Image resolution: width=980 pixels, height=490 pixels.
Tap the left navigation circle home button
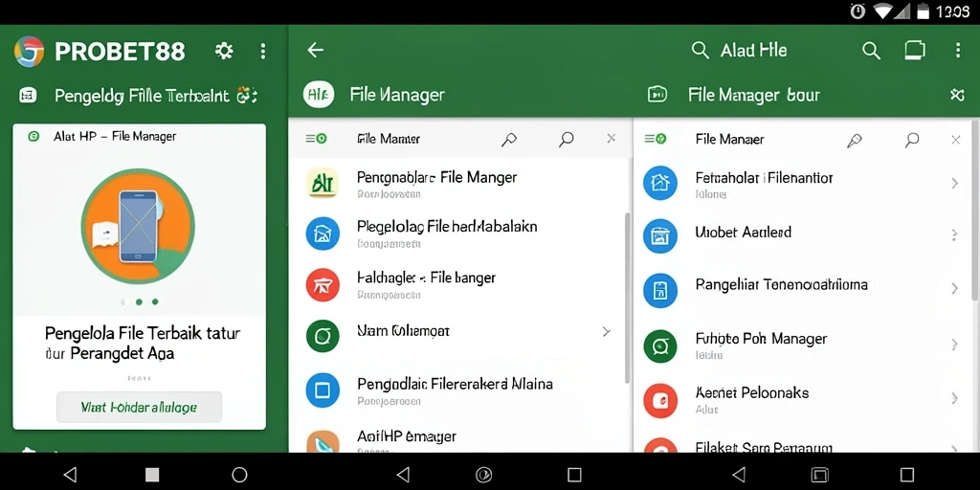click(239, 475)
